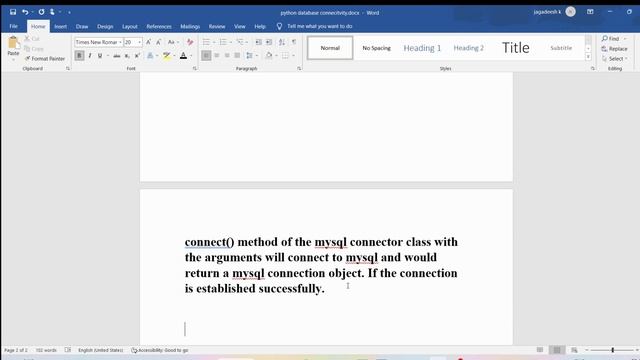Click the user account avatar

pyautogui.click(x=571, y=12)
